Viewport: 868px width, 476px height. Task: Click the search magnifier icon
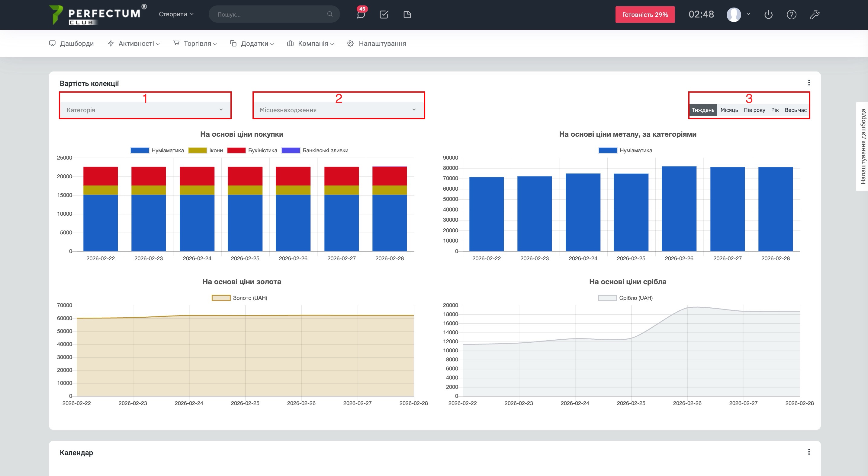click(330, 14)
